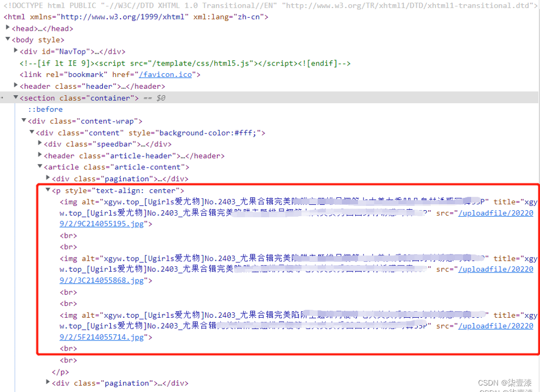
Task: Select the html xmlns root element row
Action: click(x=136, y=17)
